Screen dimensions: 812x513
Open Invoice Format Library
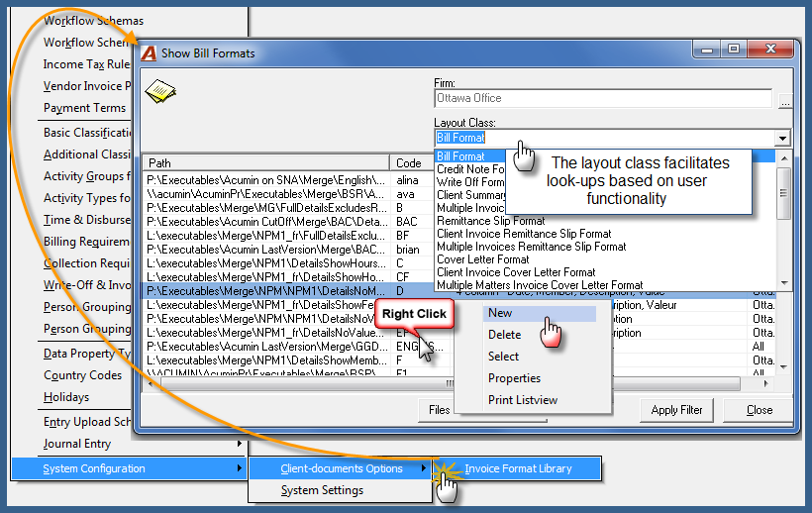coord(520,468)
